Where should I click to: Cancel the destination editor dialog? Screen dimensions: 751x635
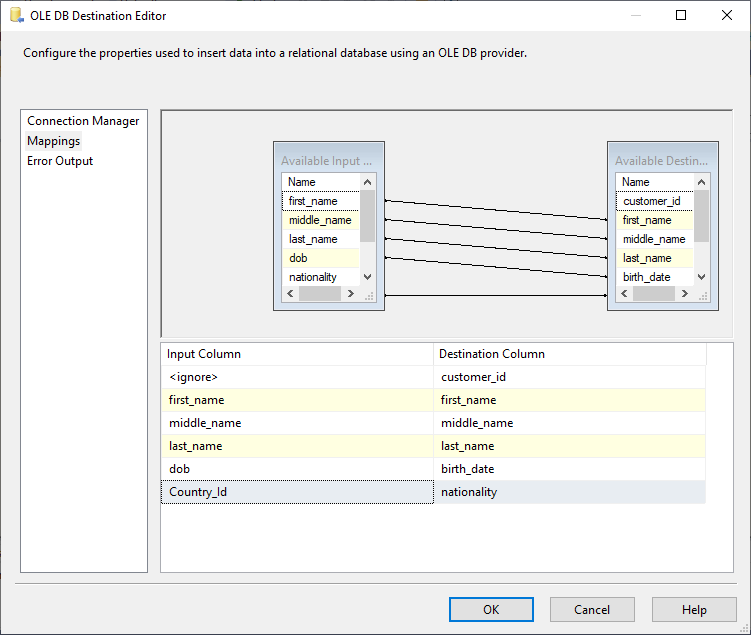click(592, 610)
